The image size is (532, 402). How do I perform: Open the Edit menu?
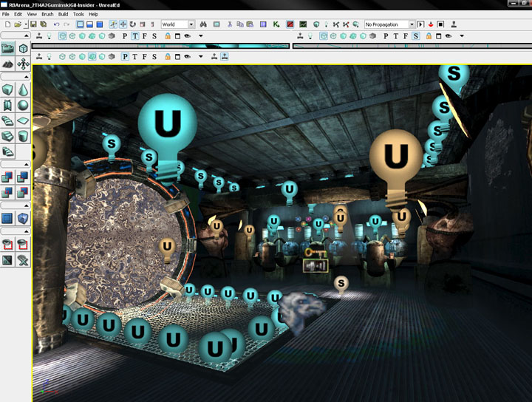click(x=18, y=14)
